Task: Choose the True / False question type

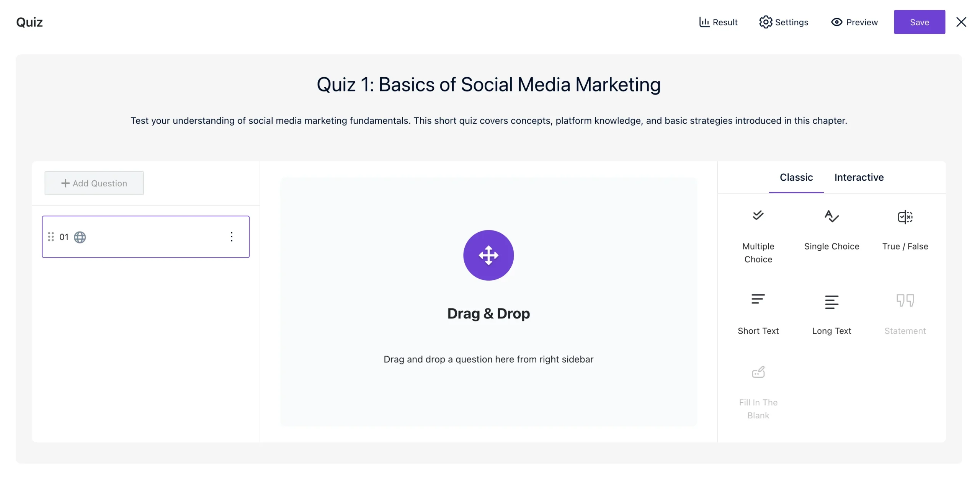Action: click(x=905, y=230)
